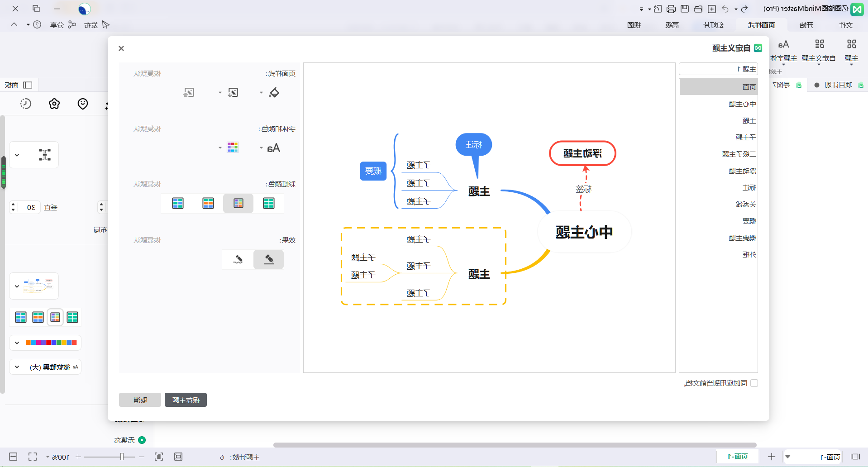Click 恢复默认 beside 彩虹颜色
Viewport: 868px width, 467px height.
pos(147,184)
